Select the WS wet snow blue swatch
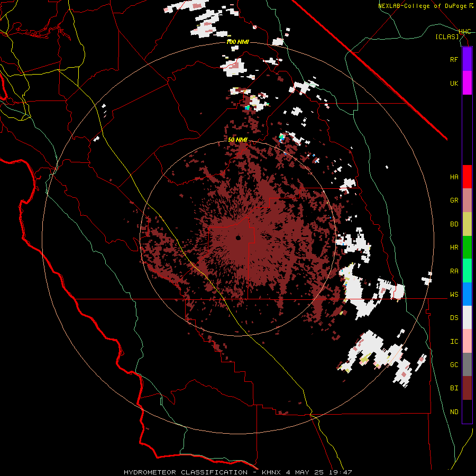This screenshot has height=476, width=476. pos(467,294)
